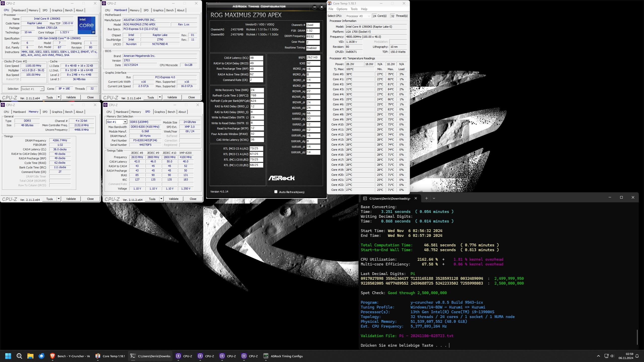The height and width of the screenshot is (362, 644).
Task: Open Help menu in Core Temp
Action: click(364, 9)
